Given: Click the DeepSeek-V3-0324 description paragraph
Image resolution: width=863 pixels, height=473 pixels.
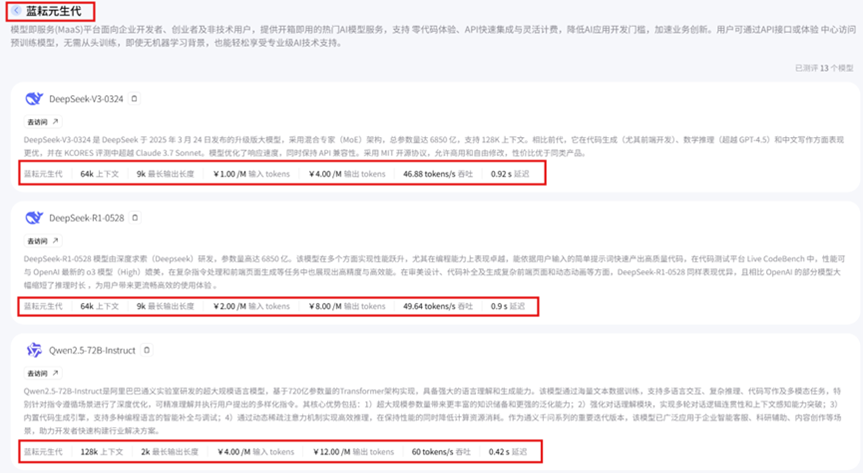Looking at the screenshot, I should pos(434,146).
